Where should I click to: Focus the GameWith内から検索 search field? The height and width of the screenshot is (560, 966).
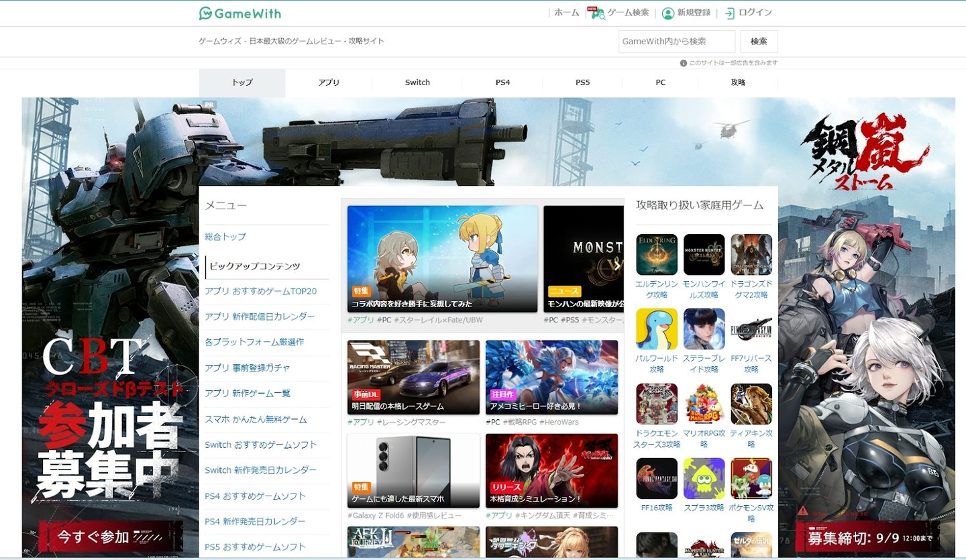point(677,42)
